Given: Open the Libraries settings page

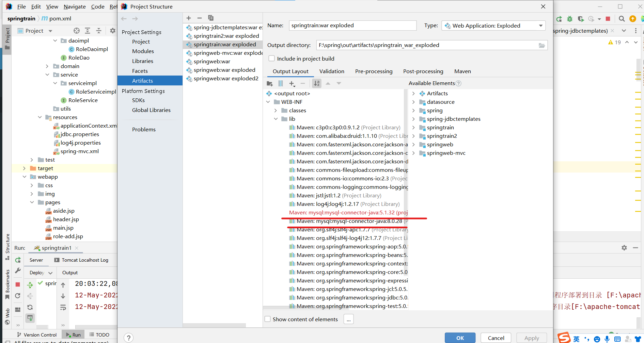Looking at the screenshot, I should pos(143,61).
